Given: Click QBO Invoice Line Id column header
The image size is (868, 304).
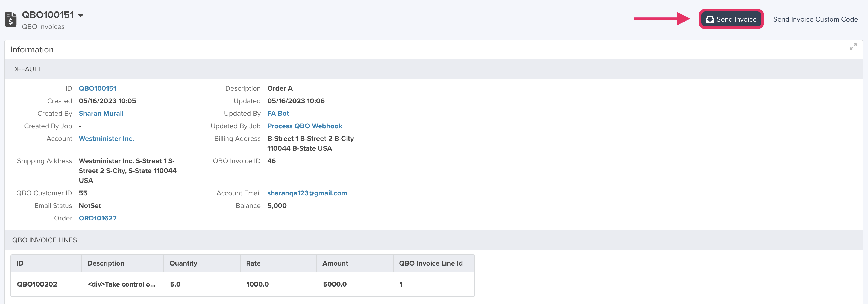Looking at the screenshot, I should pos(434,263).
